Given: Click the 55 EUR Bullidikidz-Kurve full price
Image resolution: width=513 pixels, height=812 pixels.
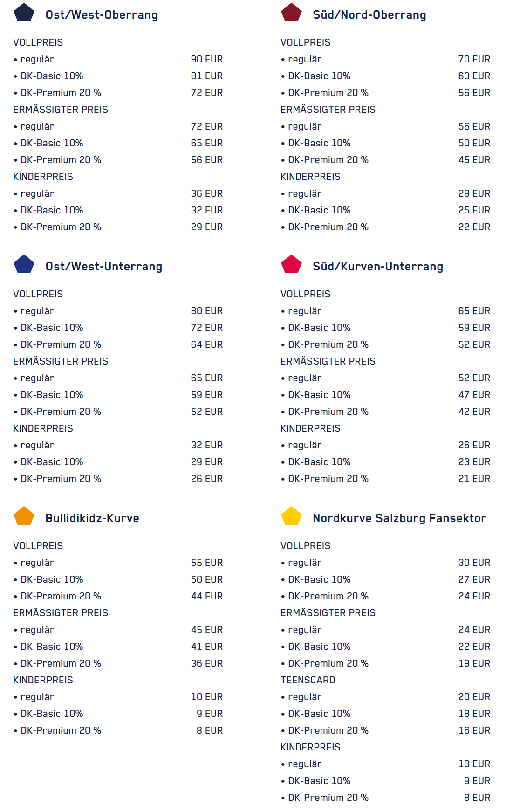Looking at the screenshot, I should tap(206, 563).
